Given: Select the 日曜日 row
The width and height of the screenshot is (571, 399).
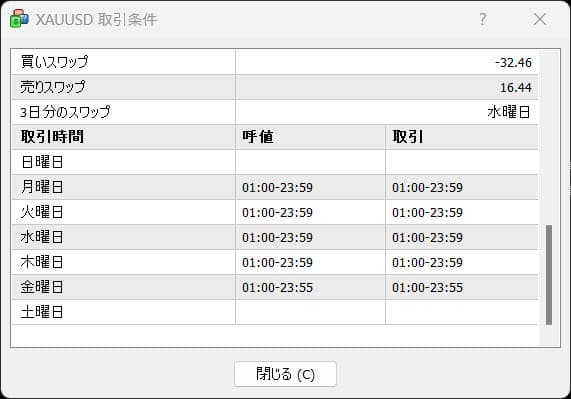Looking at the screenshot, I should coord(275,162).
